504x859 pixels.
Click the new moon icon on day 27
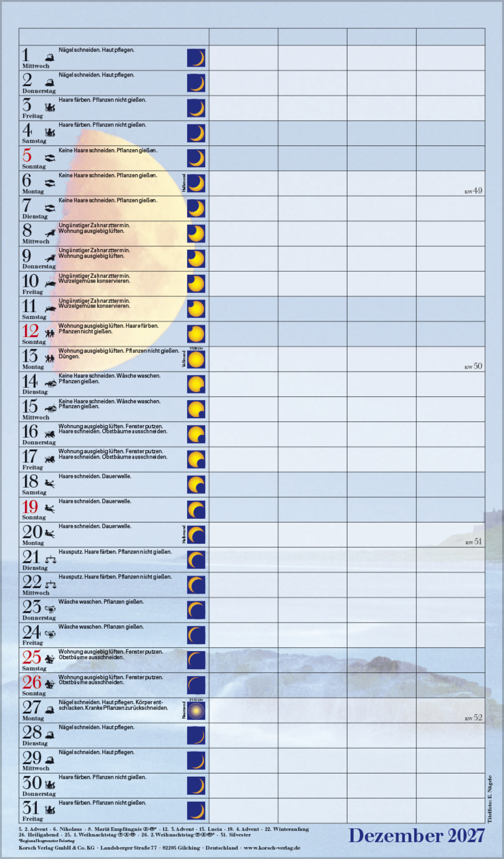196,711
